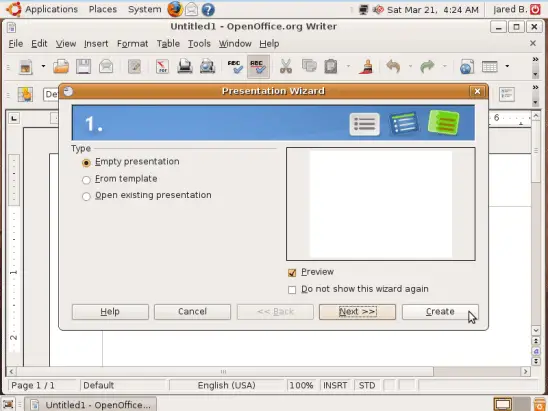Image resolution: width=548 pixels, height=411 pixels.
Task: Click the formatting toolbar's rightmost list icon
Action: (507, 94)
